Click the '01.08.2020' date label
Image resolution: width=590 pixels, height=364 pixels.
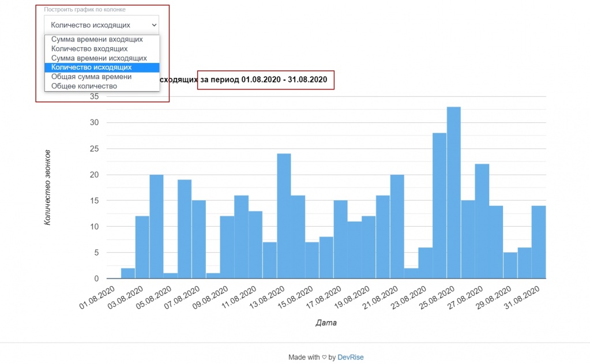97,298
